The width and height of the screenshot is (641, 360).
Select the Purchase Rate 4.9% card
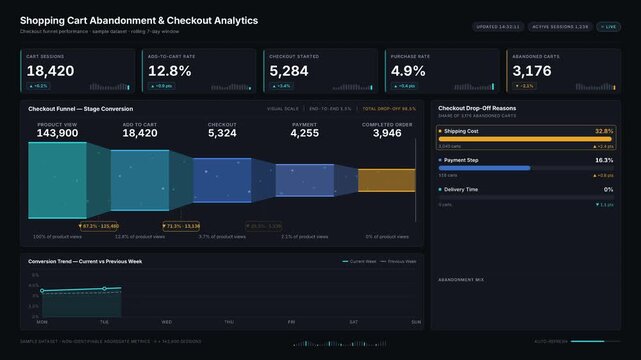point(442,71)
